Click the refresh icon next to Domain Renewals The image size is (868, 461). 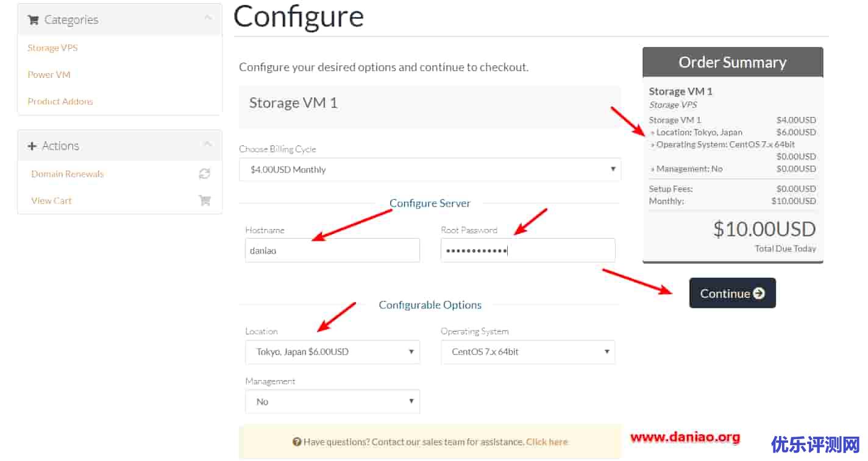point(205,174)
